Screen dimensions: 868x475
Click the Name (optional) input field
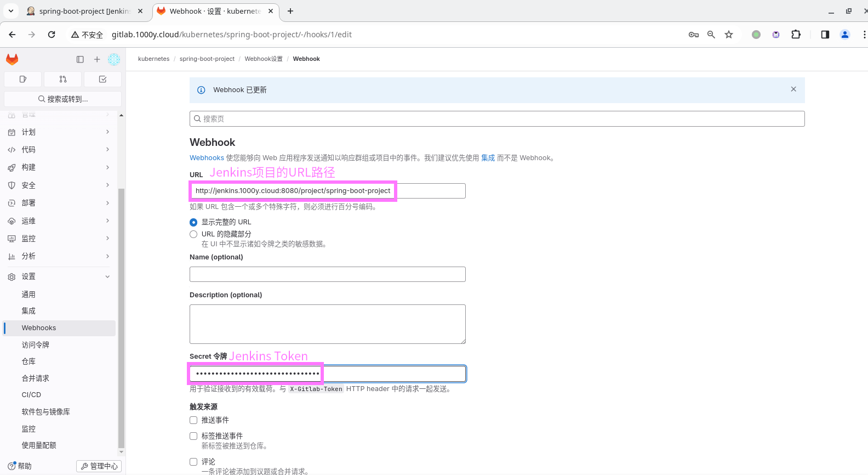click(x=328, y=274)
